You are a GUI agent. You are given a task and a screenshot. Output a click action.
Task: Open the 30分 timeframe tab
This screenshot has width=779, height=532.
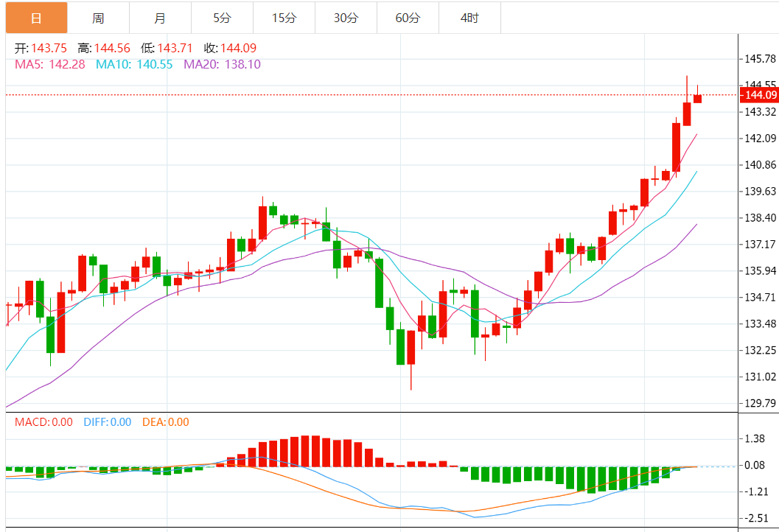coord(346,18)
